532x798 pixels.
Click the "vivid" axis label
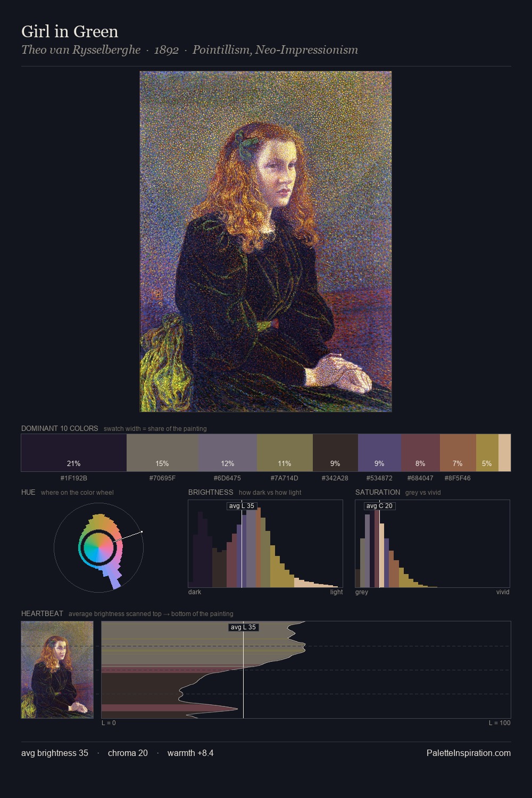pyautogui.click(x=503, y=592)
